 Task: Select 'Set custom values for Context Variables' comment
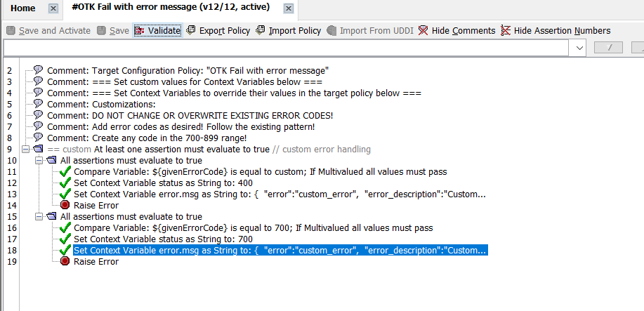click(185, 81)
